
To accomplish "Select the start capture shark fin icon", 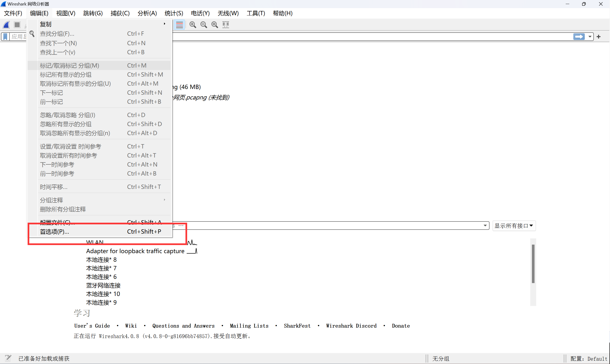I will (6, 25).
